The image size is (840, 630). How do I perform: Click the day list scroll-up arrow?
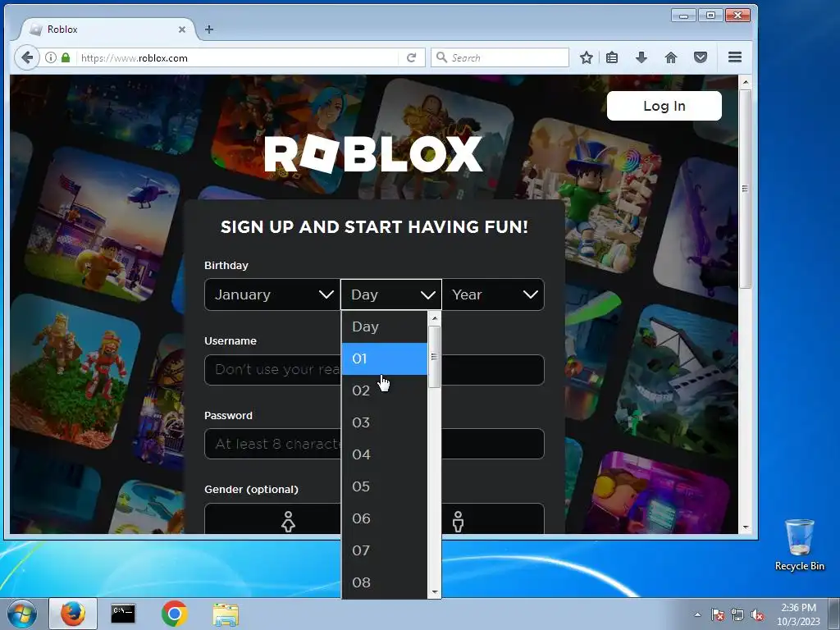[x=435, y=318]
